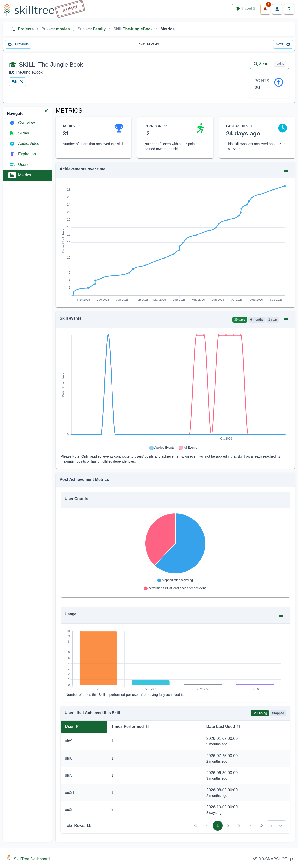Click the teal >=5 <20 usage bar
The height and width of the screenshot is (868, 298).
pyautogui.click(x=151, y=682)
